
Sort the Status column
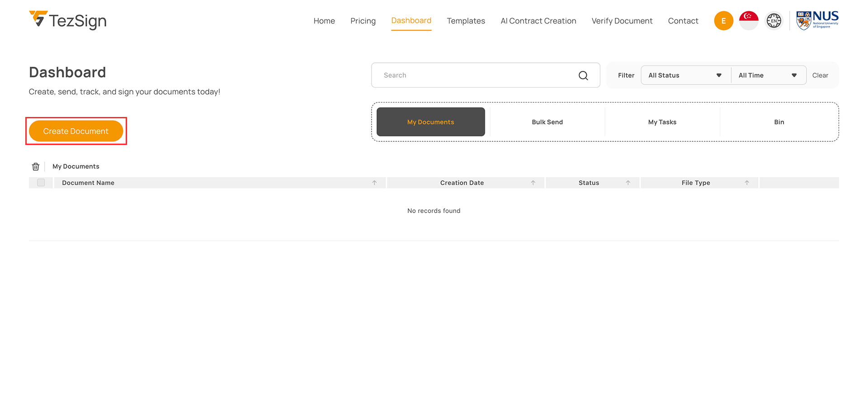628,183
